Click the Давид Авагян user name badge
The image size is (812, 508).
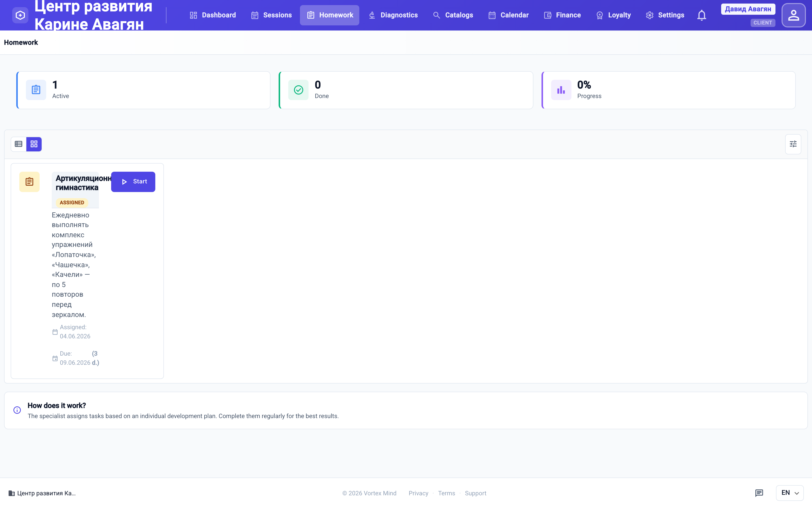coord(748,9)
